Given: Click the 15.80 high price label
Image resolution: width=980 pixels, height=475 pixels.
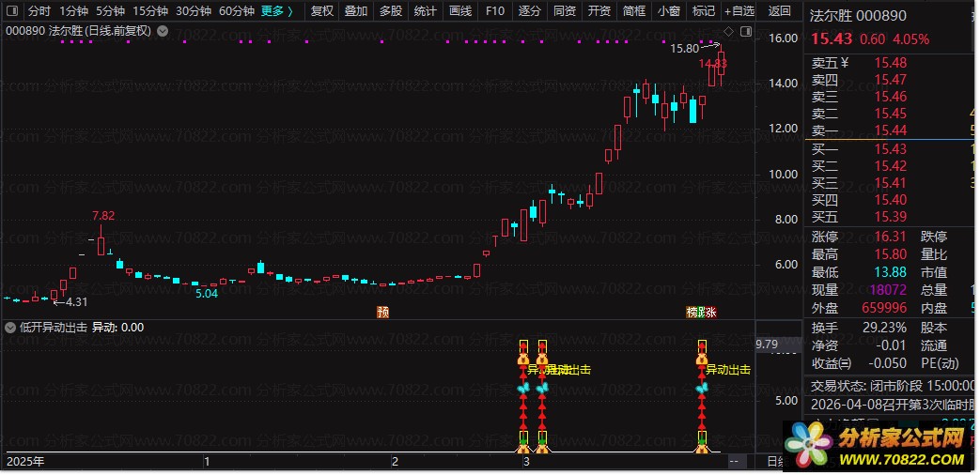Looking at the screenshot, I should point(684,48).
